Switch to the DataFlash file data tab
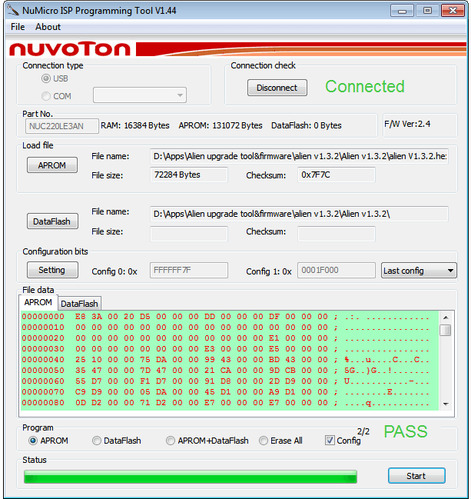This screenshot has width=471, height=499. [79, 304]
